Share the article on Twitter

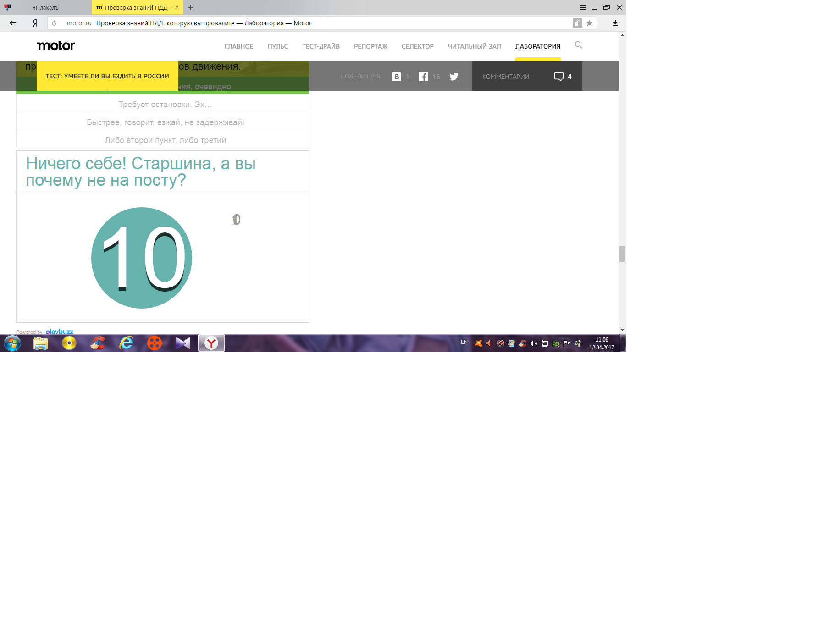(x=454, y=77)
